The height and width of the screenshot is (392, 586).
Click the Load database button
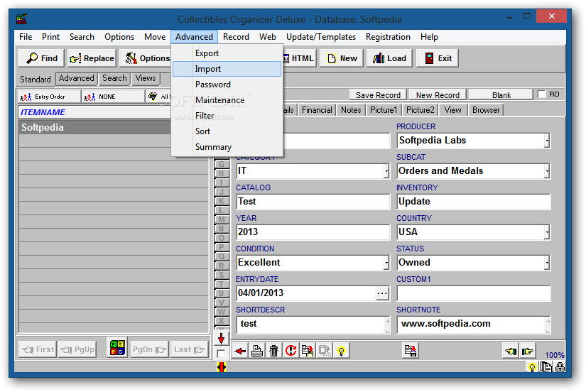pyautogui.click(x=389, y=58)
